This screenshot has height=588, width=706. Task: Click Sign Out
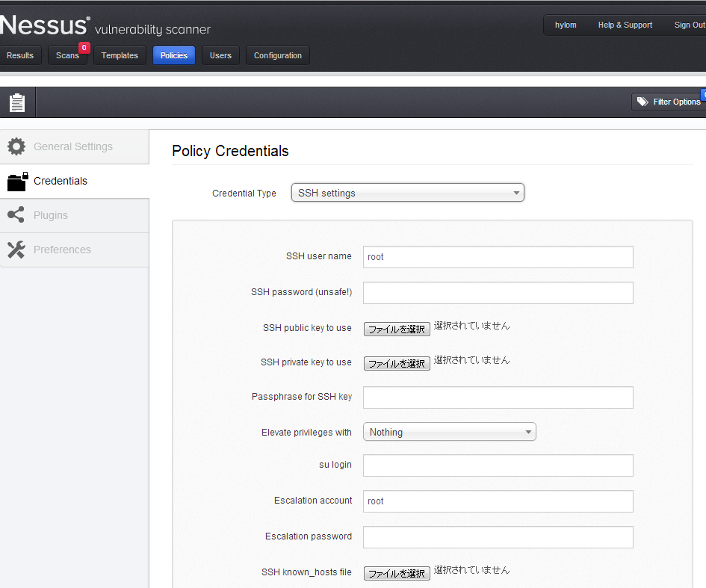(690, 25)
